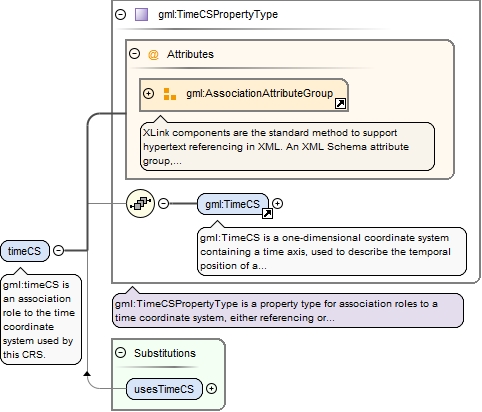The image size is (482, 412).
Task: Click the sequence compositor circle icon
Action: [x=140, y=203]
